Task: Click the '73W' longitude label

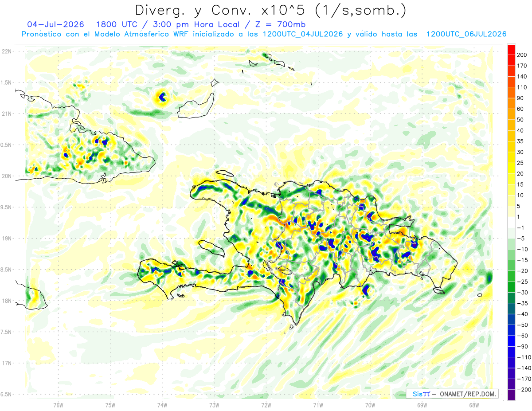Action: (x=214, y=405)
